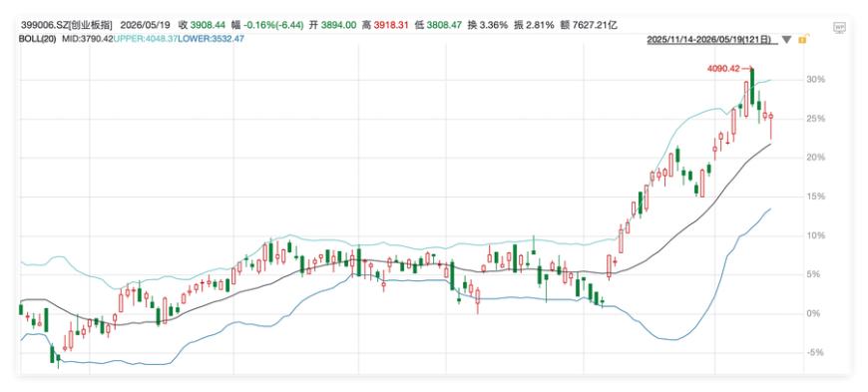Click the 振 2.81% amplitude value

click(533, 25)
